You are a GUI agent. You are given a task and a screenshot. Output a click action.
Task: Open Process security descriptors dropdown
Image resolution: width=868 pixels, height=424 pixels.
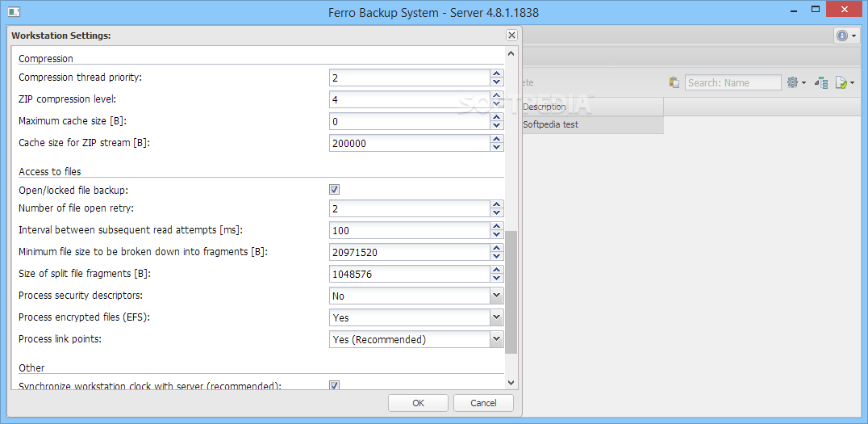coord(497,296)
